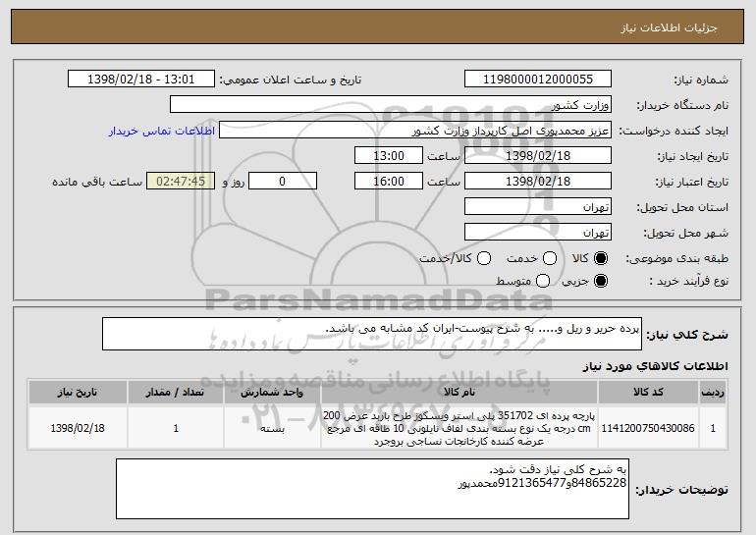Click the کد کالا column header
This screenshot has height=535, width=756.
[x=648, y=392]
